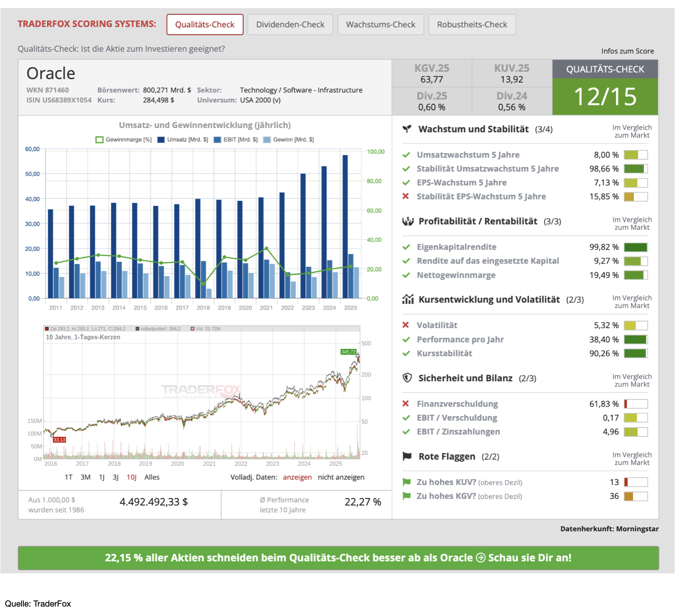
Task: Click the red X beside Finanzverschuldung
Action: (x=406, y=404)
